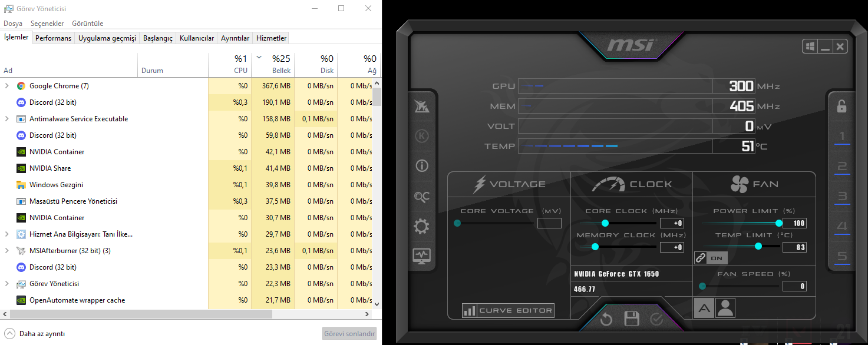
Task: Switch to the Kullanıcılar tab
Action: (197, 38)
